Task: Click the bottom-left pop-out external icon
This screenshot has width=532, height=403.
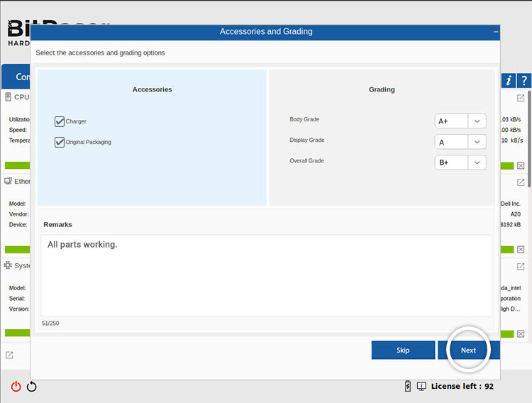Action: tap(9, 355)
